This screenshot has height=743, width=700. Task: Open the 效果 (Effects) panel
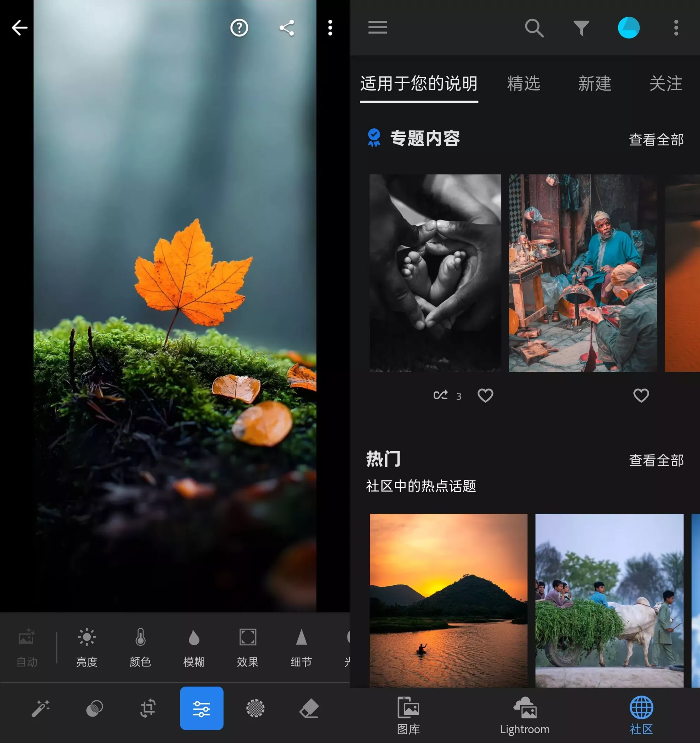point(247,648)
